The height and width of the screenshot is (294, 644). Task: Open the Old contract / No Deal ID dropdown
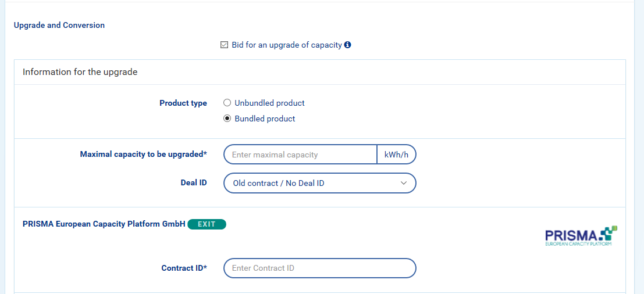click(314, 183)
